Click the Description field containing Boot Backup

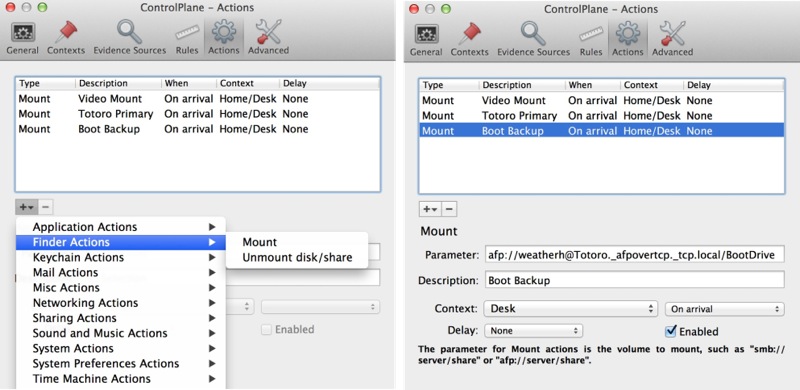(634, 280)
